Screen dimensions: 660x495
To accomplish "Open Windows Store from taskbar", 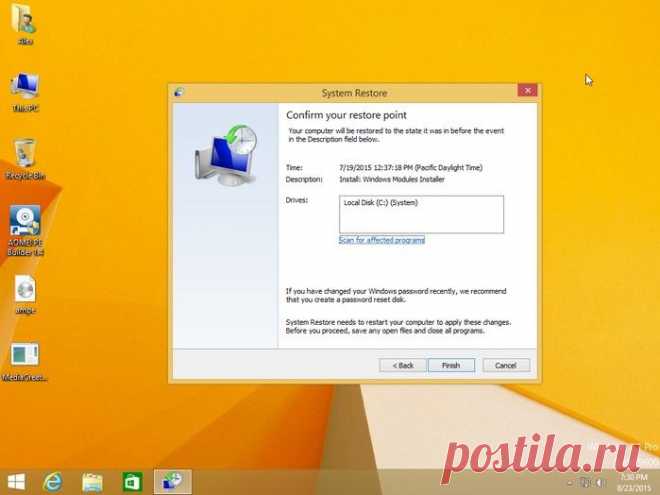I will [132, 482].
